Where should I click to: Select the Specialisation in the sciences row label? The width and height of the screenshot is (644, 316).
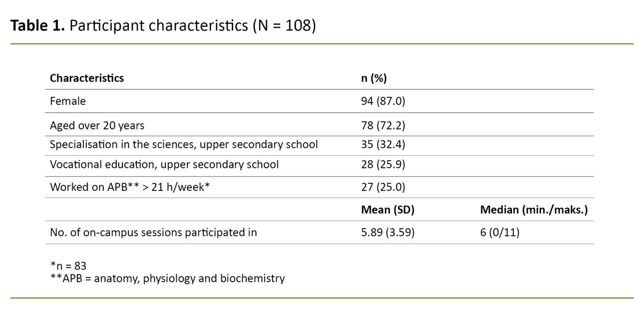pos(184,144)
